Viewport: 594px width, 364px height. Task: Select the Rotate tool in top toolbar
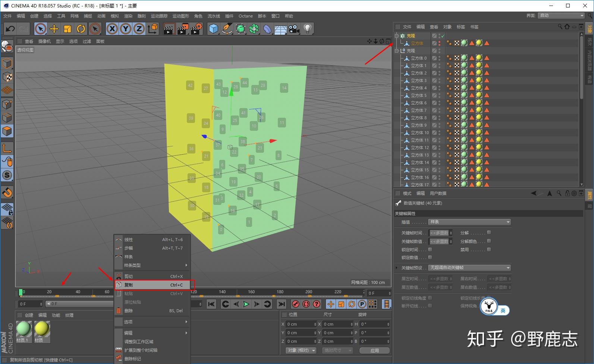click(x=81, y=29)
